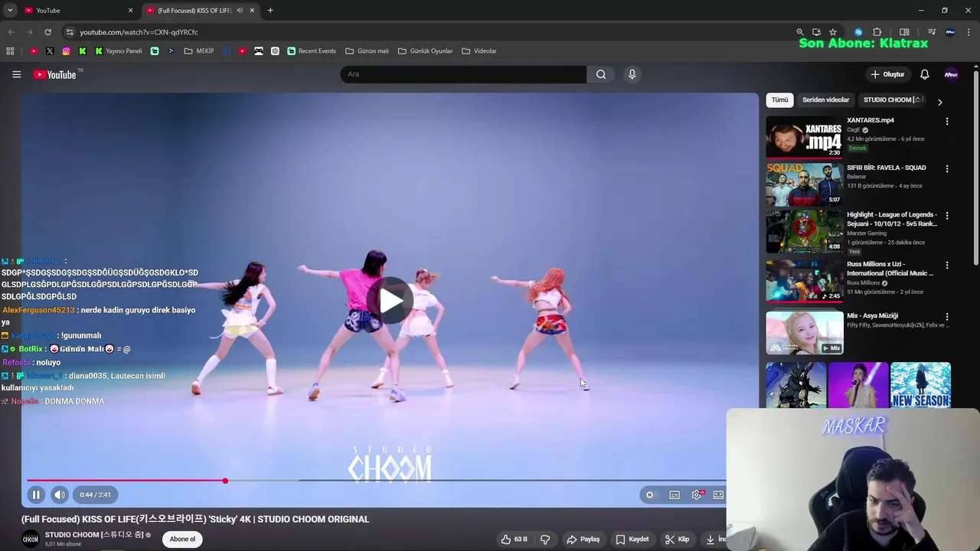Open Recent Events bookmark
Image resolution: width=980 pixels, height=551 pixels.
pos(312,51)
